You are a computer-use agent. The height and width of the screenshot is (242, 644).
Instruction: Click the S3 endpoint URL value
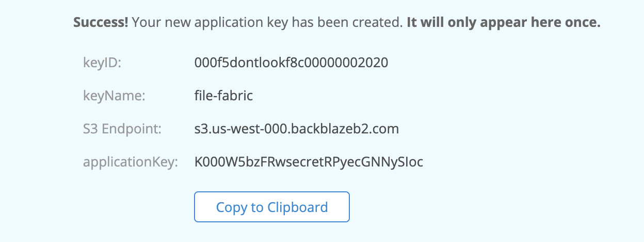[296, 129]
